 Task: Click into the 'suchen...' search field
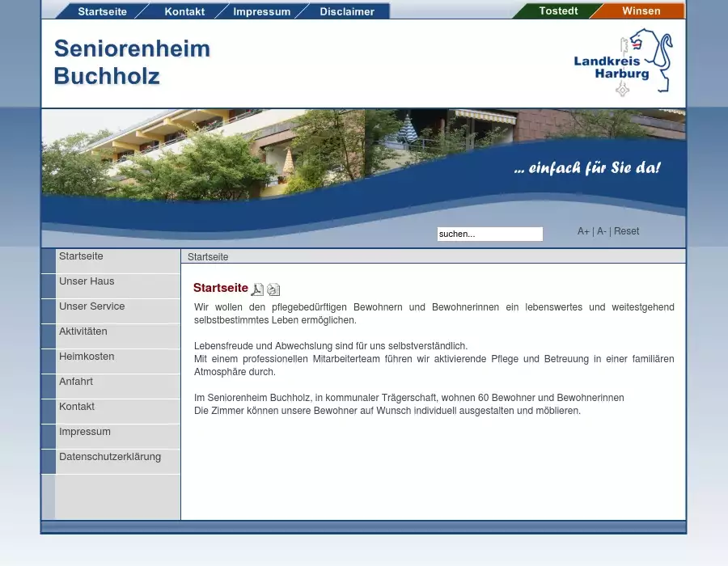(489, 234)
